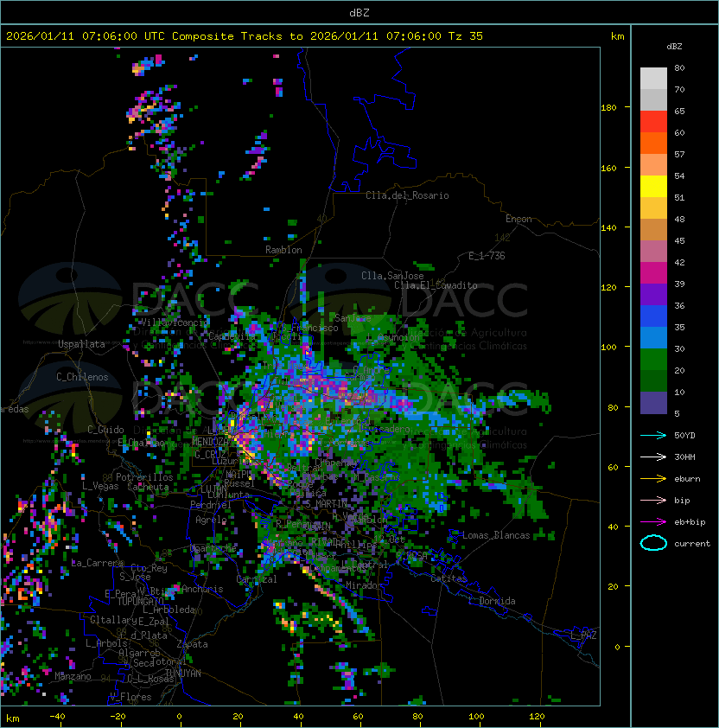Click the pink bip arrow legend icon
The image size is (719, 728).
point(653,500)
